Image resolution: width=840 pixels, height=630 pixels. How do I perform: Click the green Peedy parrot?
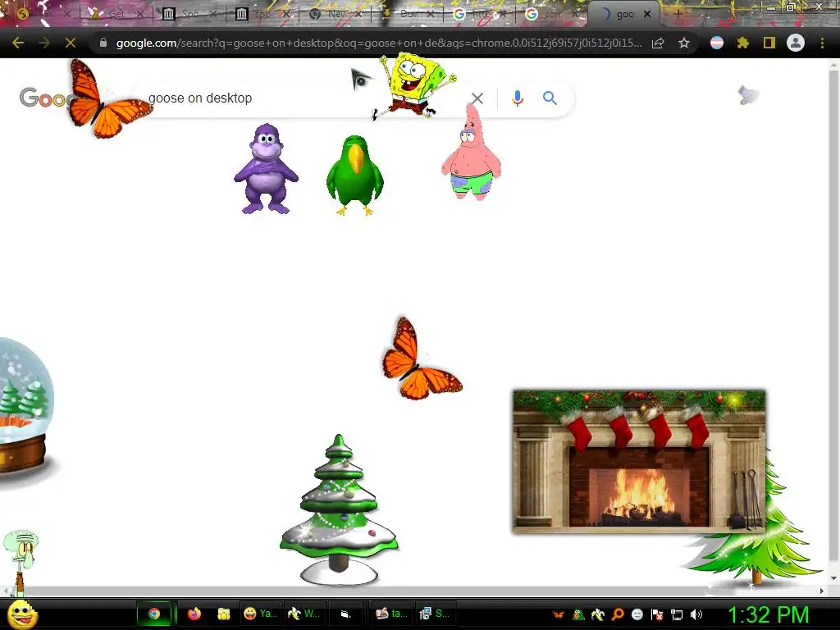tap(354, 176)
